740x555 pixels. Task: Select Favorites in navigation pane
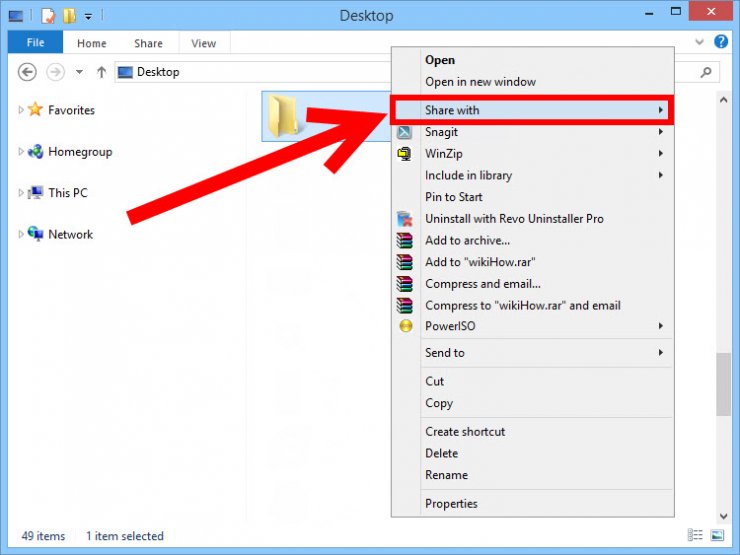click(71, 110)
